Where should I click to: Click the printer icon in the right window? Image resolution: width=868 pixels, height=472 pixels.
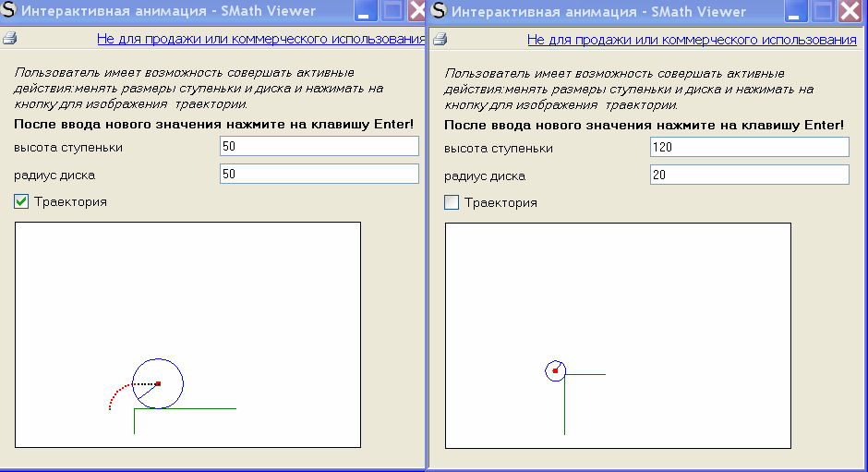(440, 40)
